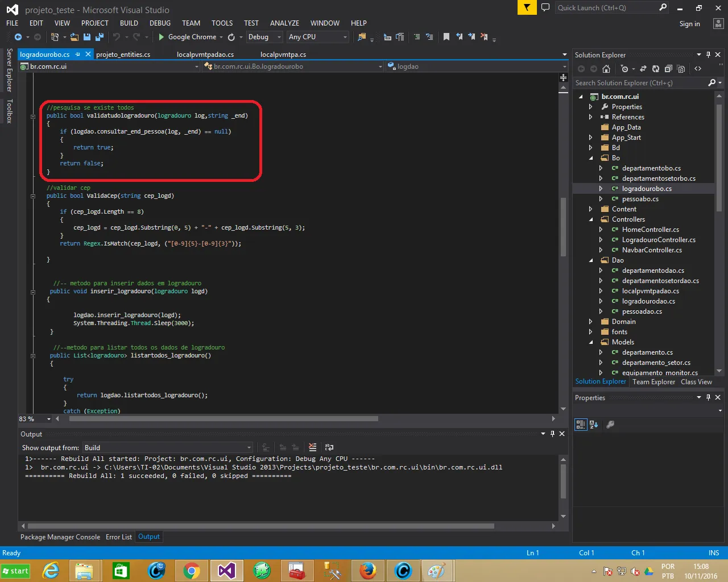Toggle Categorized view in Properties panel
This screenshot has width=728, height=582.
pos(581,425)
